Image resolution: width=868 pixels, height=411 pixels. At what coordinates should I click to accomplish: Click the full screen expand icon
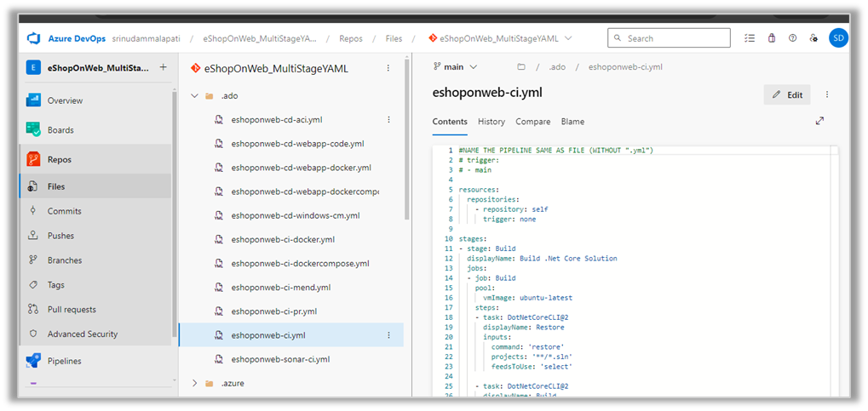(819, 121)
